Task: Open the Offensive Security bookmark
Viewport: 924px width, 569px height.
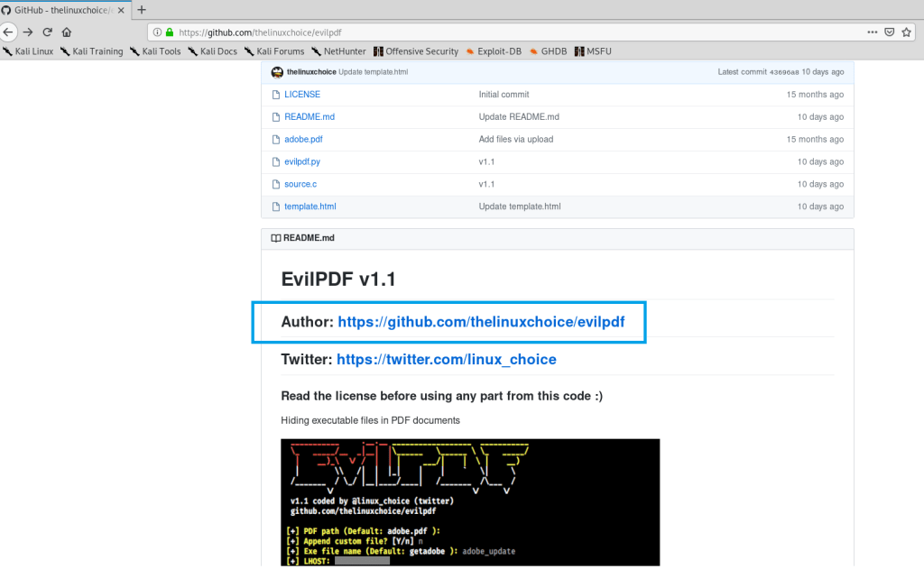Action: click(x=416, y=51)
